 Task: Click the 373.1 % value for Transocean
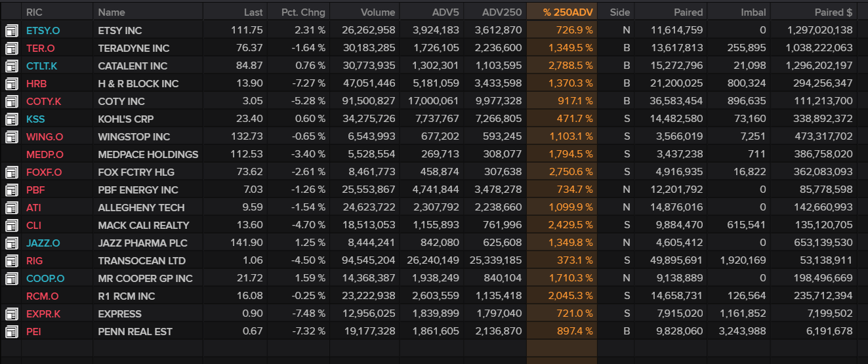575,260
